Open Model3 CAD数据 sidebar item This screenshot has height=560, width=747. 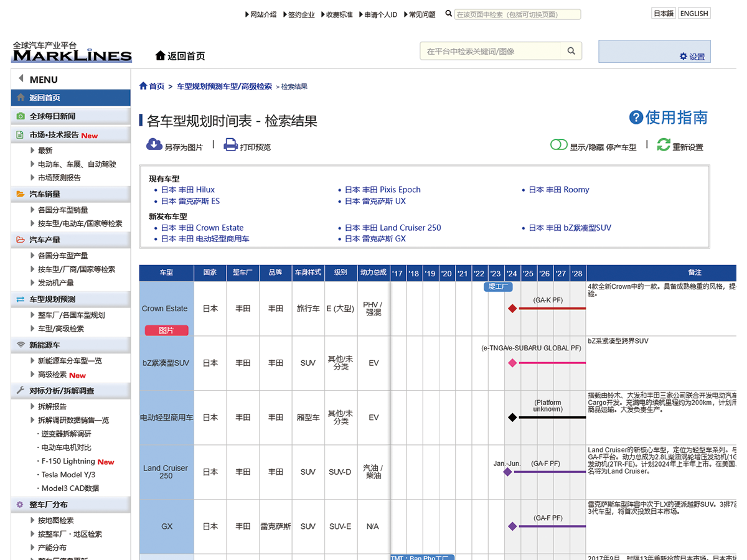coord(70,488)
